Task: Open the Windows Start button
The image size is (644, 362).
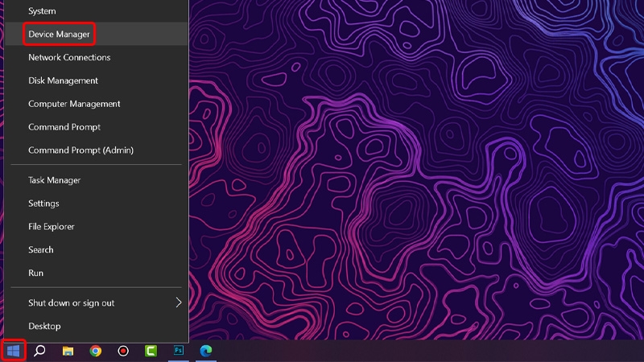Action: click(13, 351)
